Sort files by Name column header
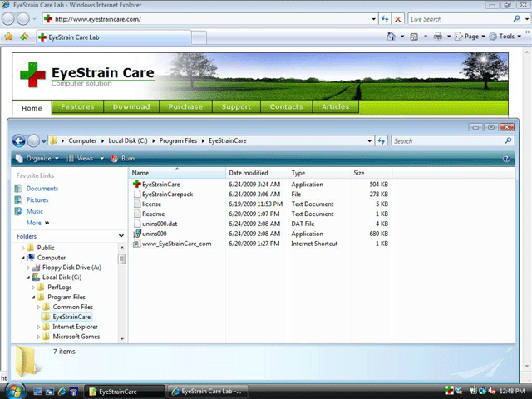The image size is (532, 399). (177, 173)
